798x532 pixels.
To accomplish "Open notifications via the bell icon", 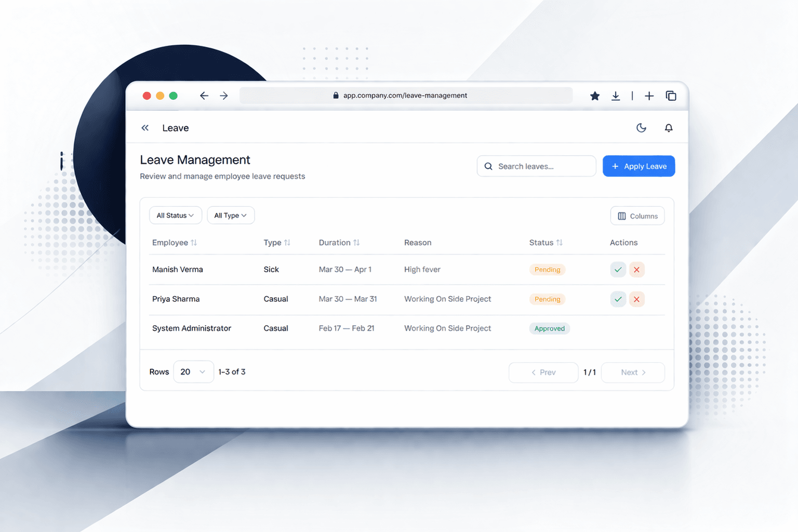I will [x=669, y=128].
